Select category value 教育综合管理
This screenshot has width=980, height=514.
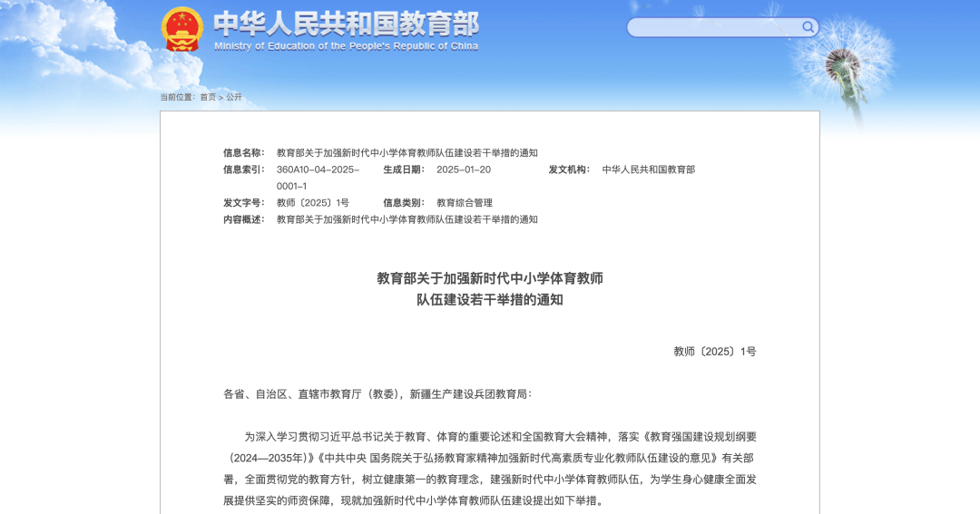click(465, 203)
